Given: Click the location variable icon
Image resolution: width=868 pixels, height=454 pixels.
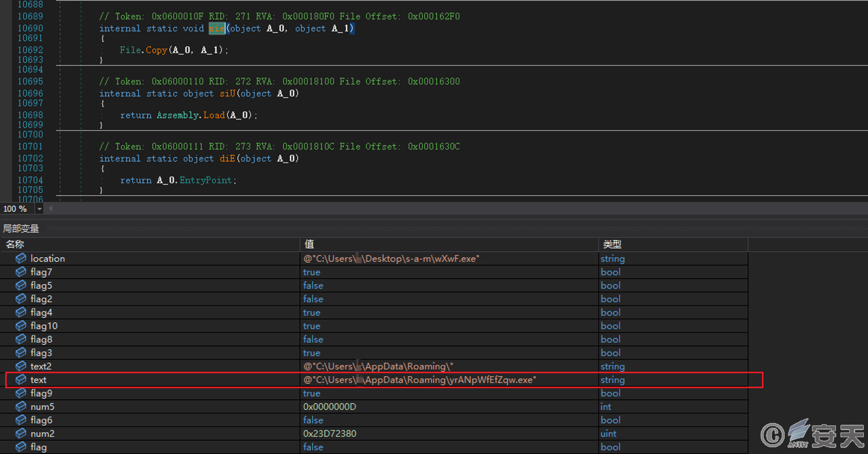Looking at the screenshot, I should [x=20, y=258].
